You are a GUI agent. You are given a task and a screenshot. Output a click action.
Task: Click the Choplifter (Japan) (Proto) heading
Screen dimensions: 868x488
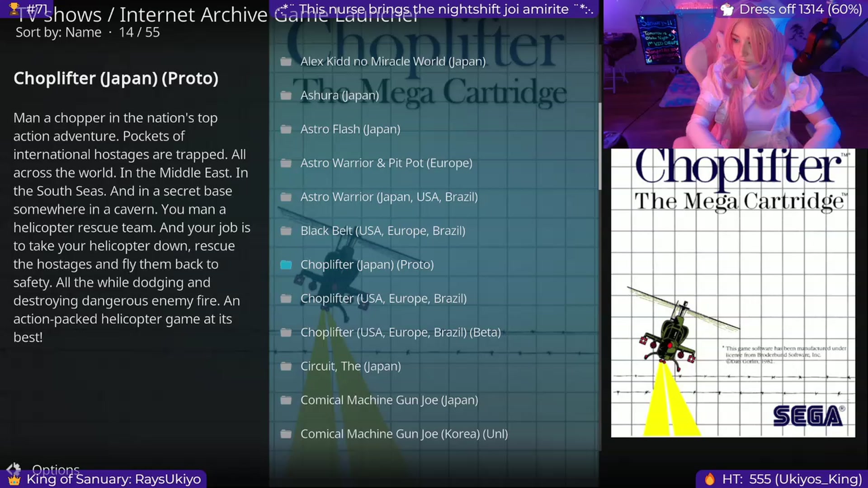116,79
